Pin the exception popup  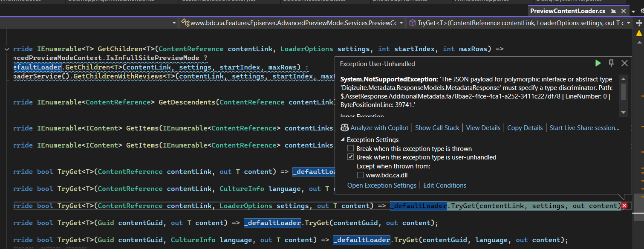point(611,63)
